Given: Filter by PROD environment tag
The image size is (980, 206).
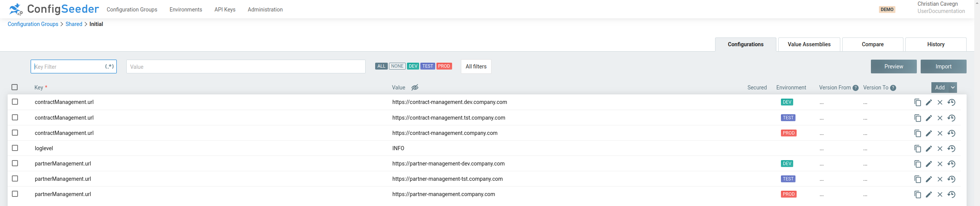Looking at the screenshot, I should (x=444, y=66).
